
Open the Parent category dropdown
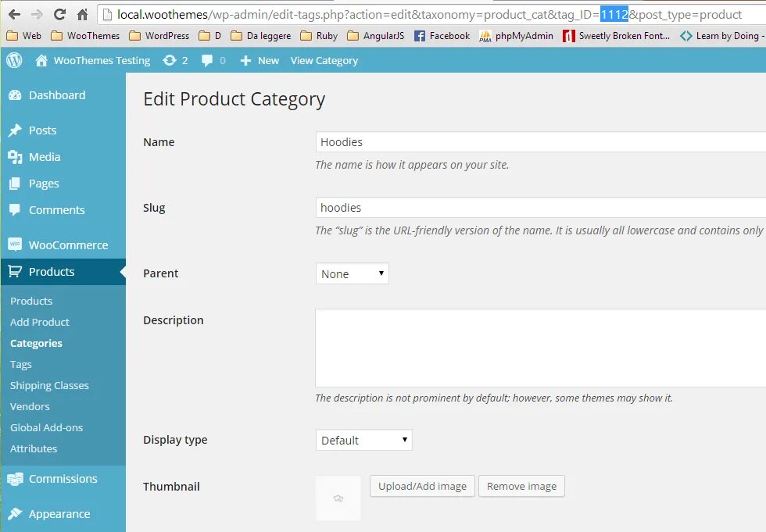(353, 273)
